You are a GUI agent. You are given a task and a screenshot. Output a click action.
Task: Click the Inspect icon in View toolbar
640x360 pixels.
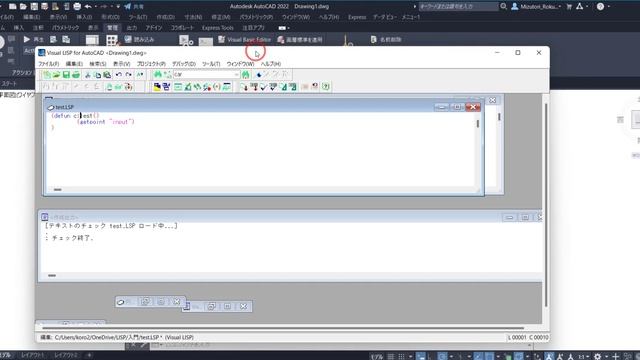(188, 87)
